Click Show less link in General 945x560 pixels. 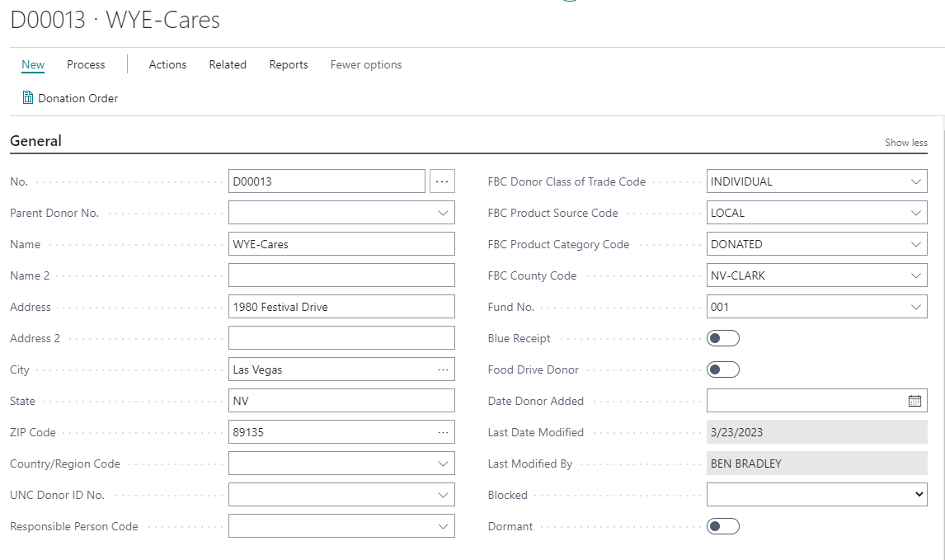905,143
